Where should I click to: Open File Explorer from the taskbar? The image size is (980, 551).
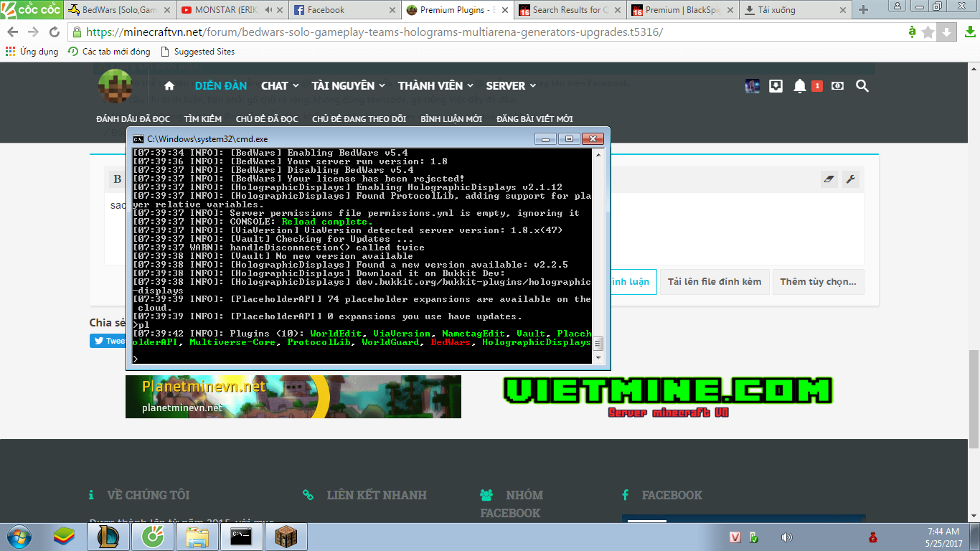[x=197, y=537]
